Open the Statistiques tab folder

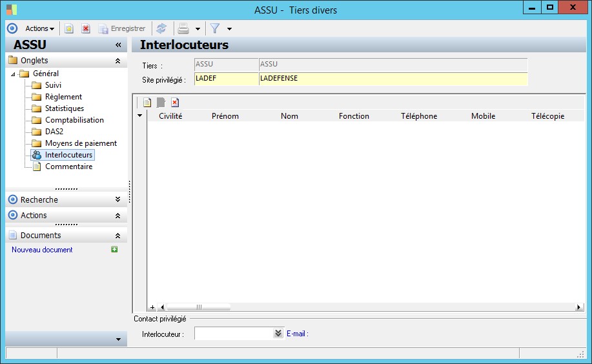[x=65, y=108]
